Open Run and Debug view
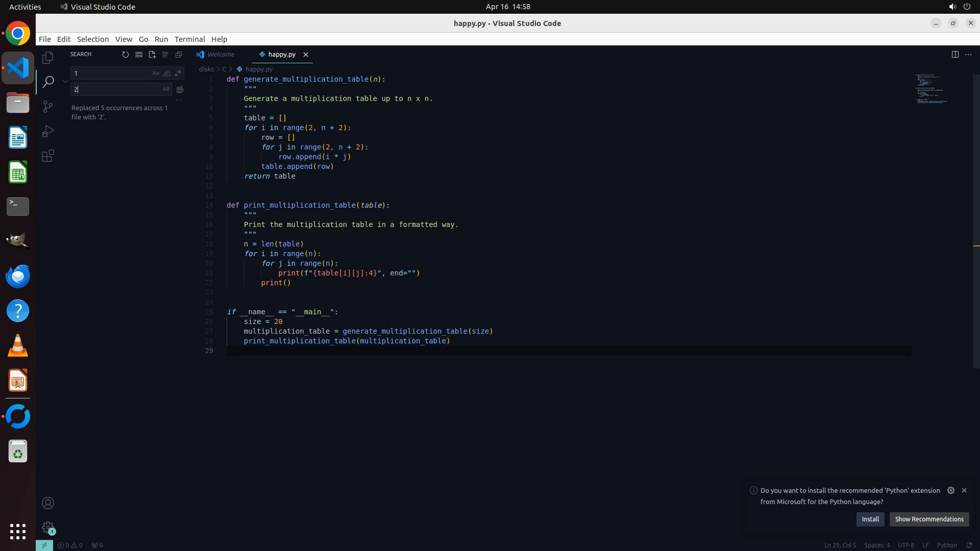This screenshot has height=551, width=980. 48,131
